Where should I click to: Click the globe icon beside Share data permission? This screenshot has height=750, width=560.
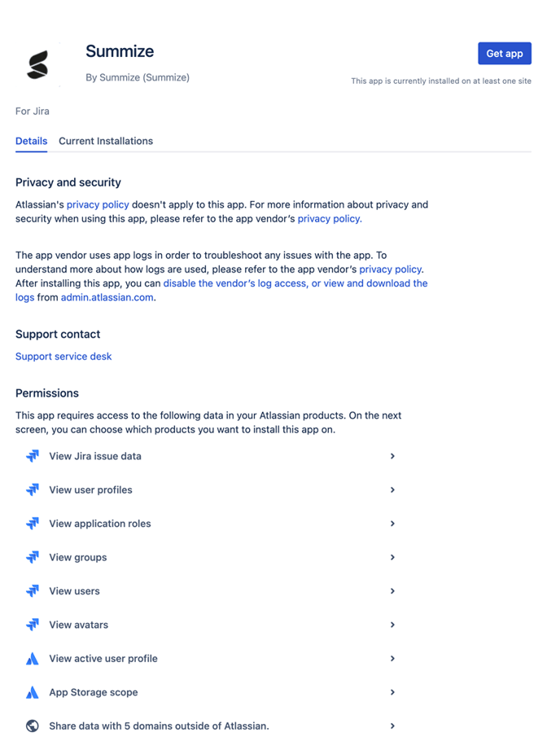pyautogui.click(x=33, y=726)
